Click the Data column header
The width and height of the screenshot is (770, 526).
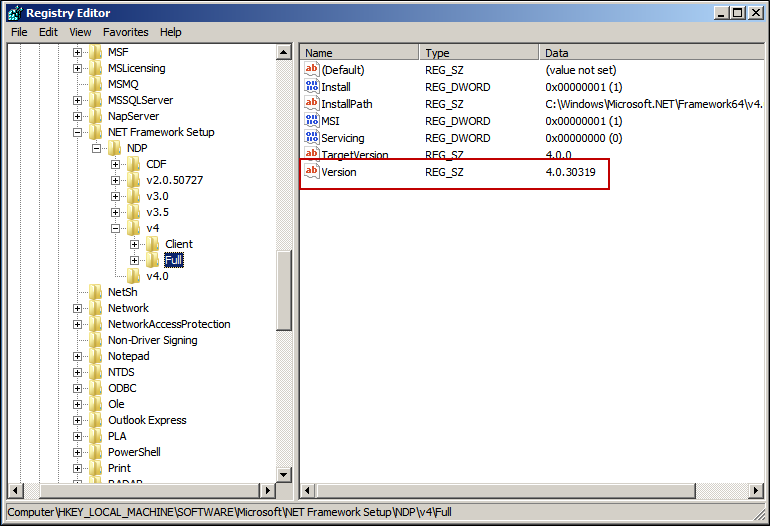pyautogui.click(x=652, y=53)
